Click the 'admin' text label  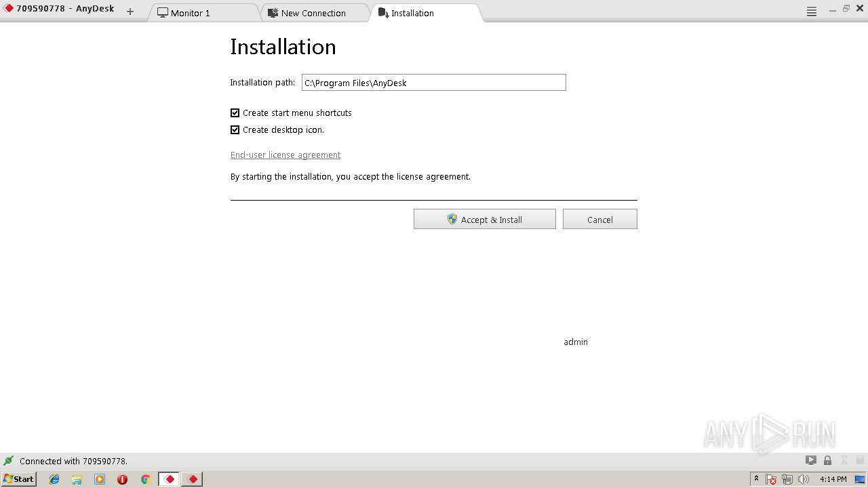[576, 342]
